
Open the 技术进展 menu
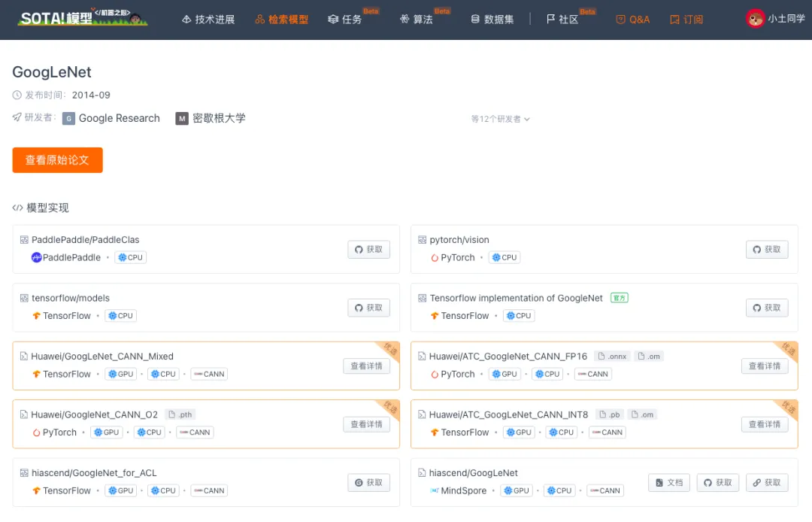coord(208,20)
